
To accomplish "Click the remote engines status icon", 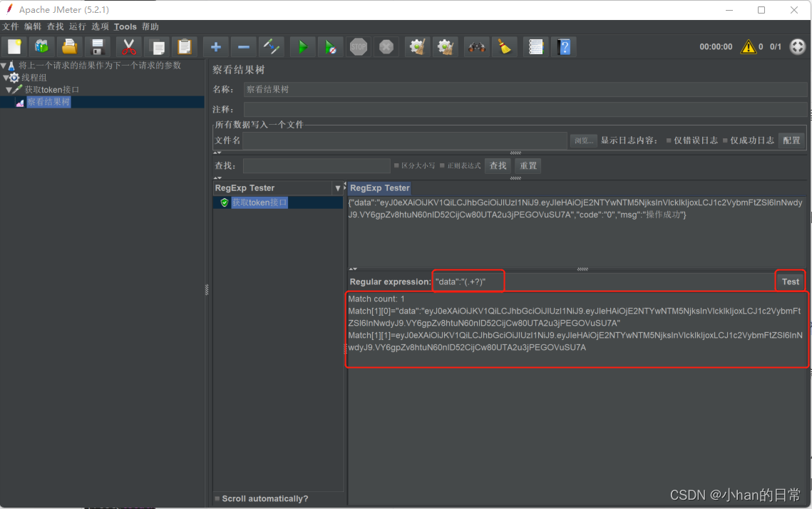I will 798,46.
